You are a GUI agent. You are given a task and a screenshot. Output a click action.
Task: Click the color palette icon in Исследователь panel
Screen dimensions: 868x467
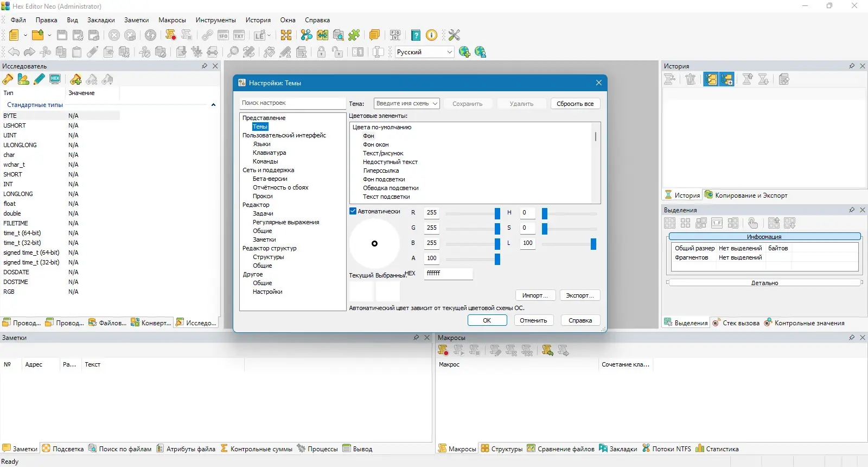[x=23, y=79]
